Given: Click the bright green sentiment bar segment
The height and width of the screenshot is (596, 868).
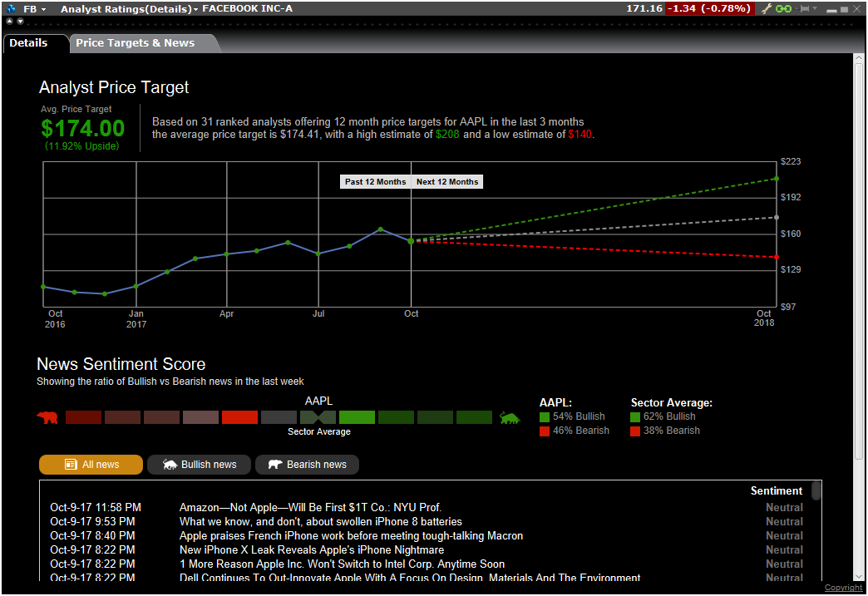Looking at the screenshot, I should click(357, 417).
